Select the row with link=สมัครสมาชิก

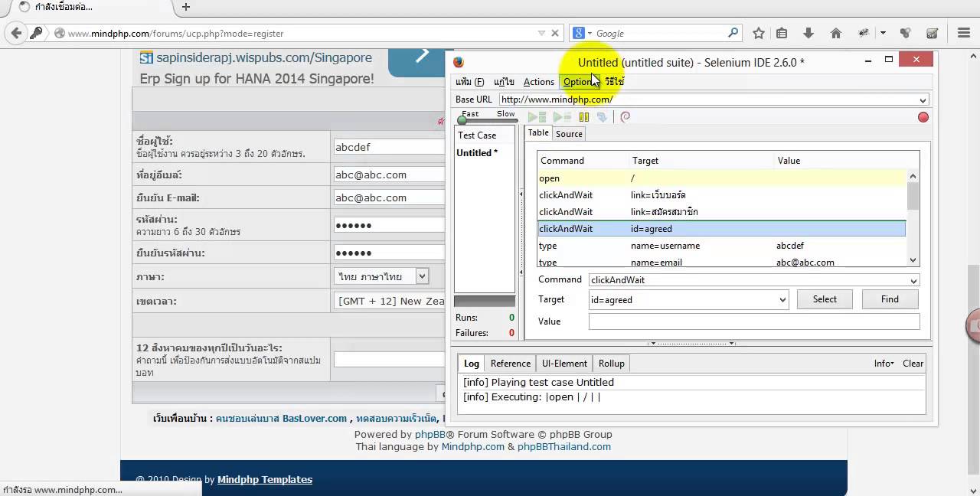pos(721,212)
